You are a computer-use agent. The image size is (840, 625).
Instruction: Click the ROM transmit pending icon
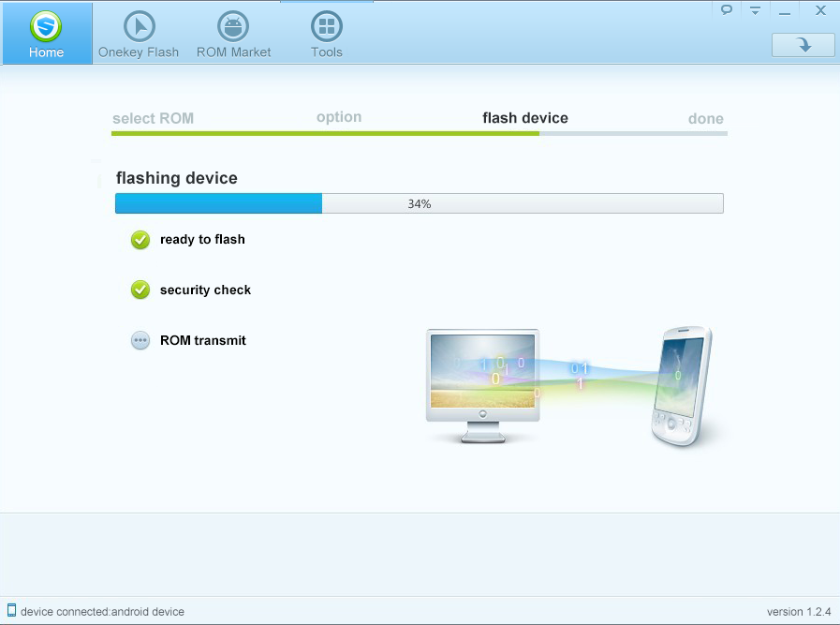coord(140,341)
